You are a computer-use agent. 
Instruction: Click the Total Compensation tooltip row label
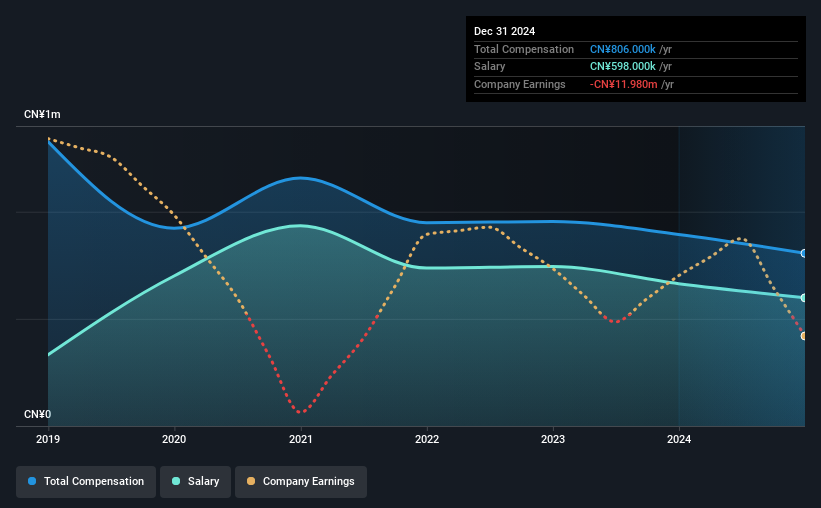(x=524, y=49)
